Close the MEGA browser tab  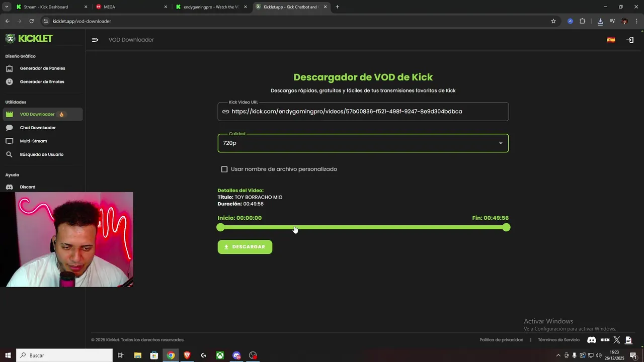(166, 7)
